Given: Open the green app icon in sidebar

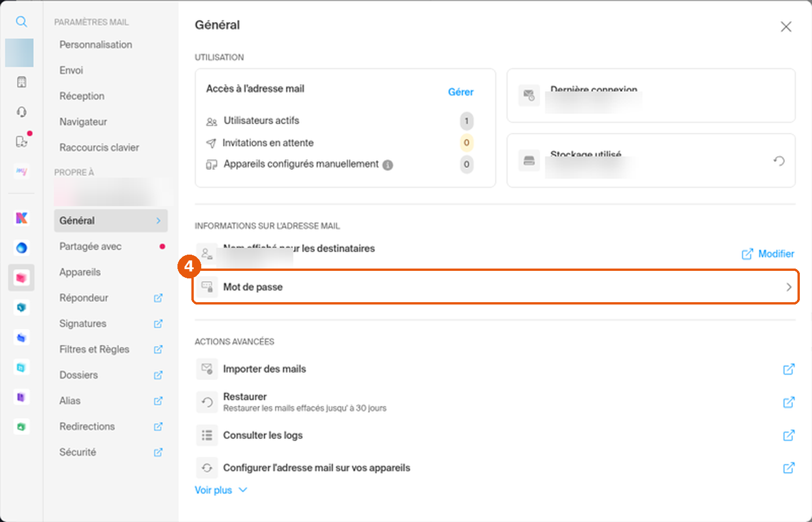Looking at the screenshot, I should pyautogui.click(x=21, y=427).
